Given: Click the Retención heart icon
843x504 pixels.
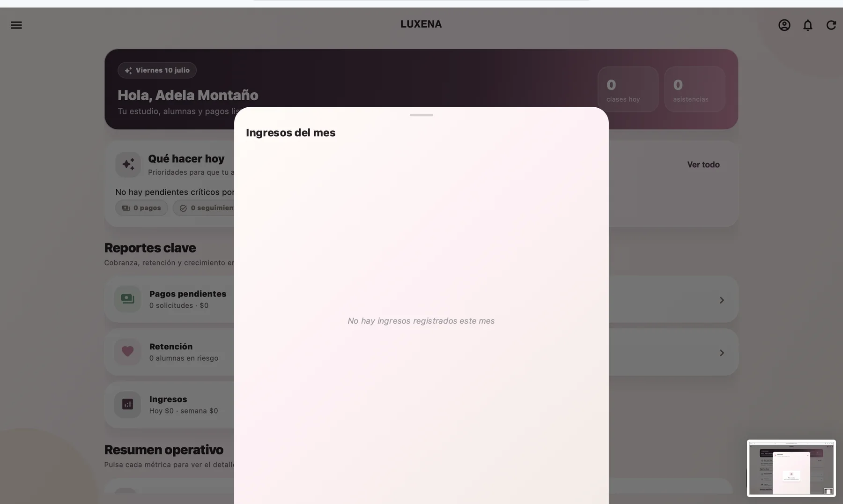Looking at the screenshot, I should pyautogui.click(x=127, y=352).
